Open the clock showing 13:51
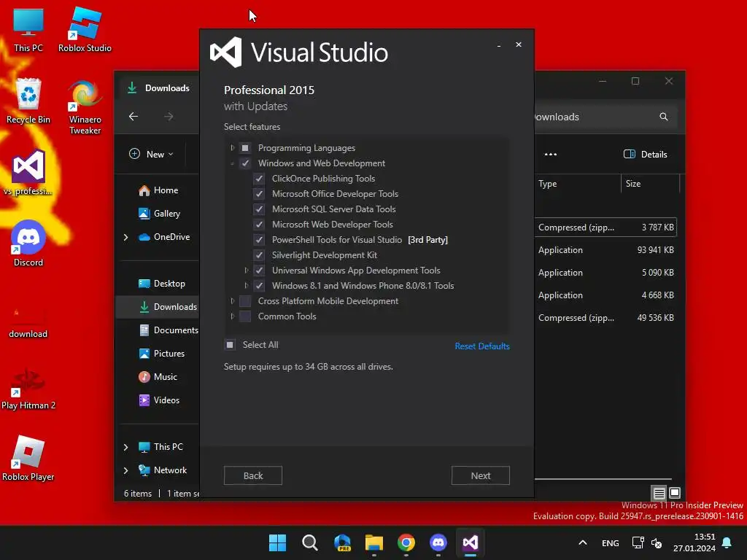This screenshot has width=747, height=560. [x=694, y=542]
